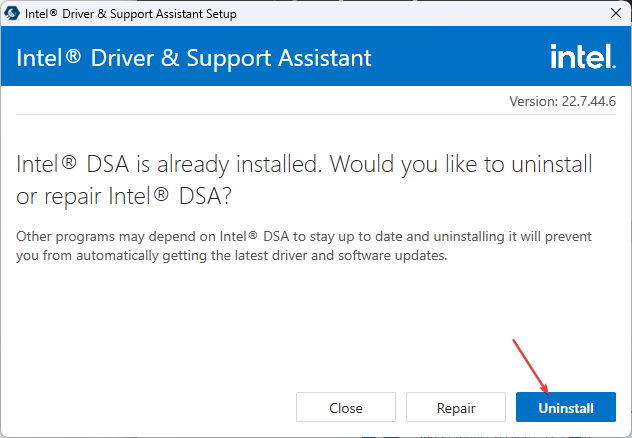Click empty blue banner area beside the logo
Viewport: 632px width, 438px height.
[x=459, y=56]
